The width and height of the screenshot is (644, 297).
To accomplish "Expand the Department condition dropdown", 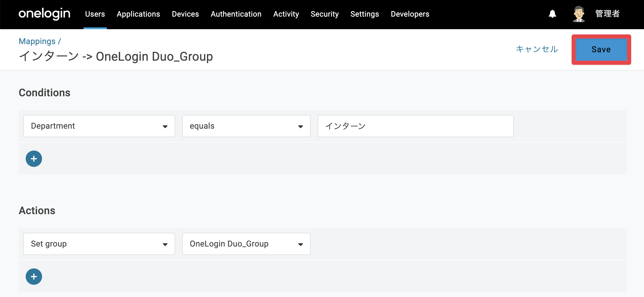I will click(x=99, y=126).
